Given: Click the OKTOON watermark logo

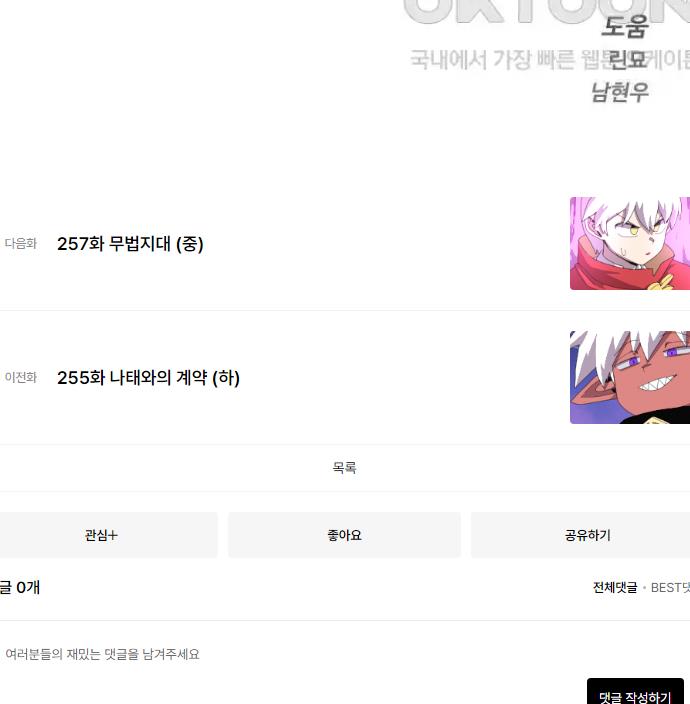Looking at the screenshot, I should click(546, 11).
